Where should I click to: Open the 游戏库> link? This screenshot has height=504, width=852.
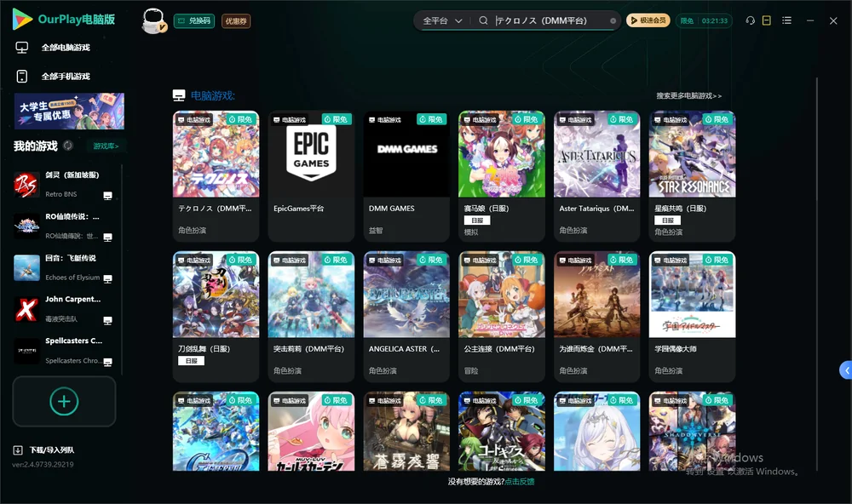point(106,146)
